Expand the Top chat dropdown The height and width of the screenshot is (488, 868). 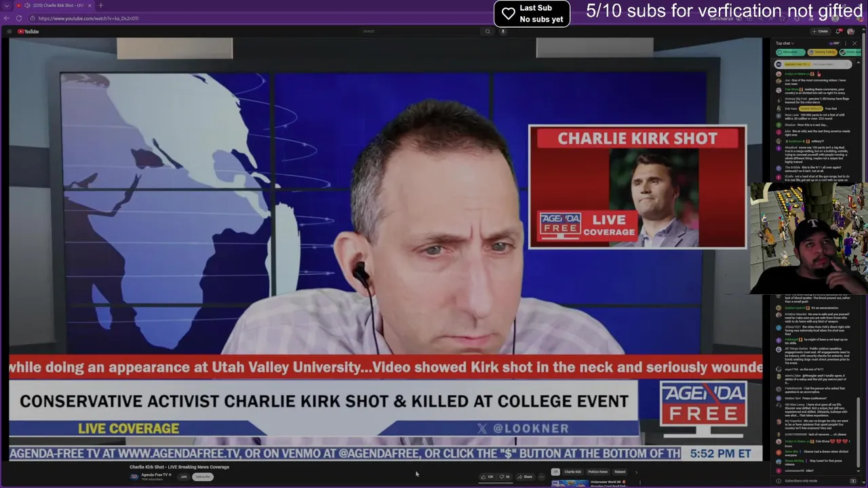785,43
